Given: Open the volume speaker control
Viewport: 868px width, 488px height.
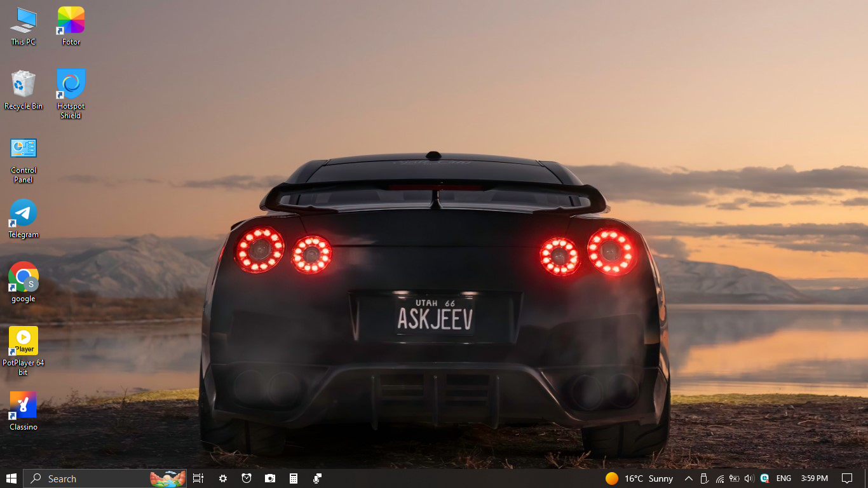Looking at the screenshot, I should tap(749, 478).
